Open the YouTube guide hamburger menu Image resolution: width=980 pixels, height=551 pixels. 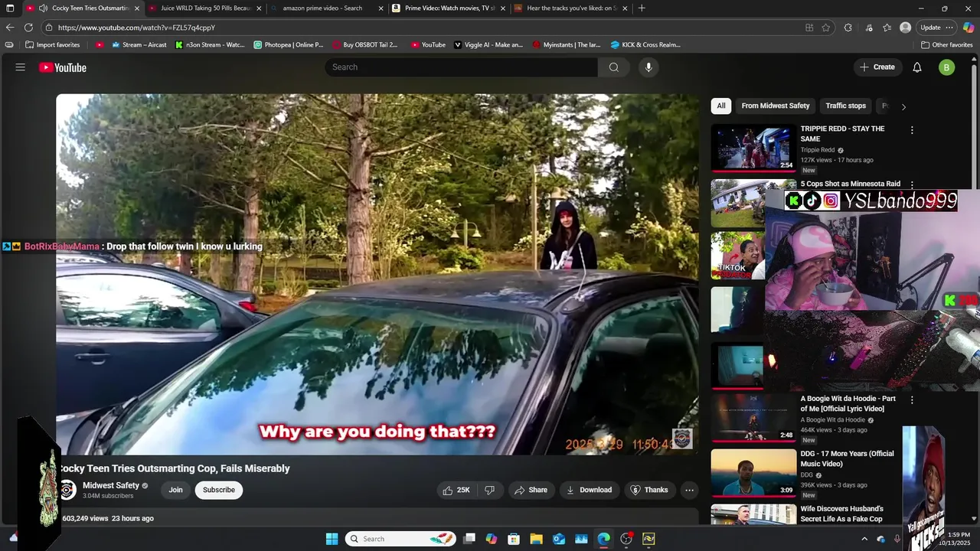pyautogui.click(x=21, y=67)
